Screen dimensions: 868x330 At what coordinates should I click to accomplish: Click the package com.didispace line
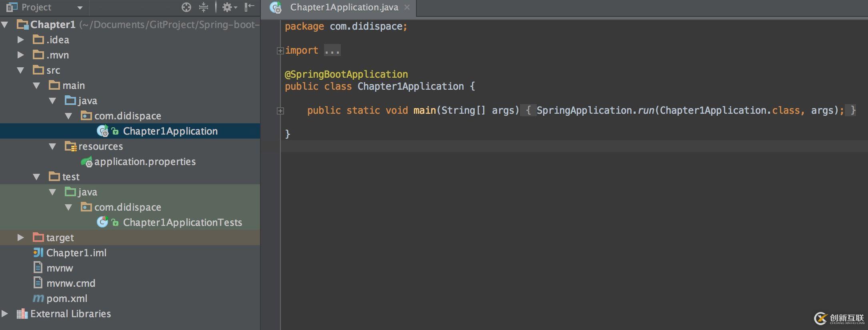coord(346,26)
